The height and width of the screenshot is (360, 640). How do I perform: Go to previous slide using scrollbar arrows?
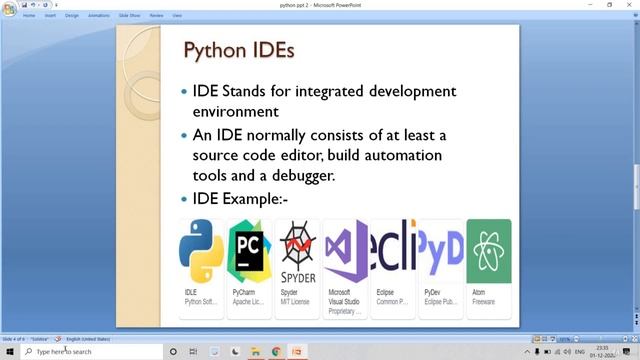click(636, 317)
